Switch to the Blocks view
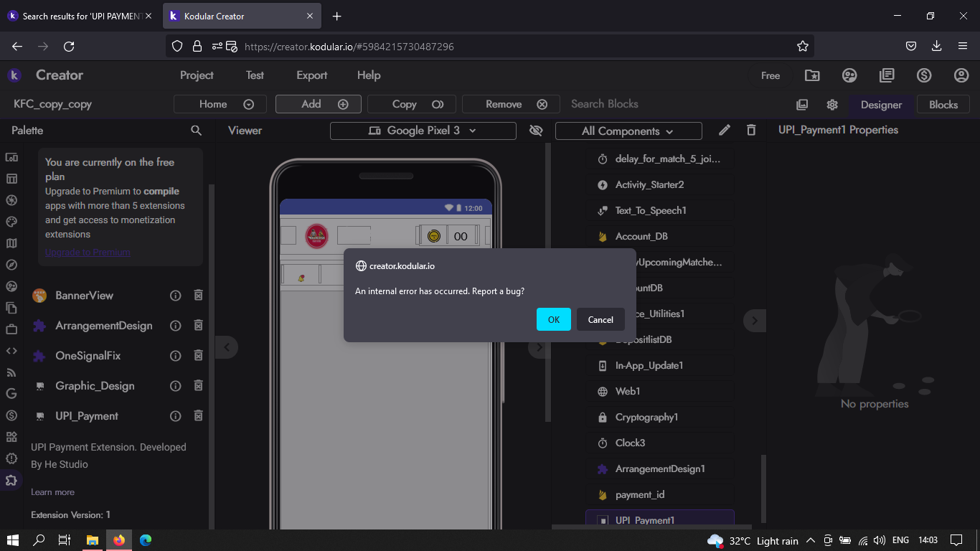Screen dimensions: 980x551 (943, 104)
